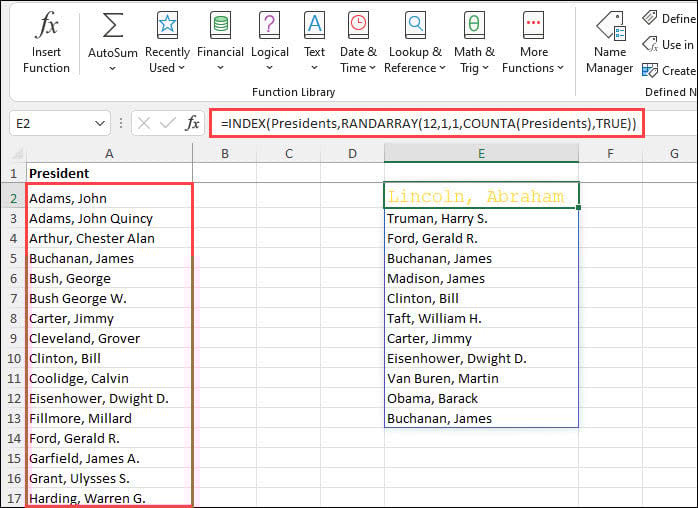Select column E header
This screenshot has width=698, height=508.
point(481,154)
